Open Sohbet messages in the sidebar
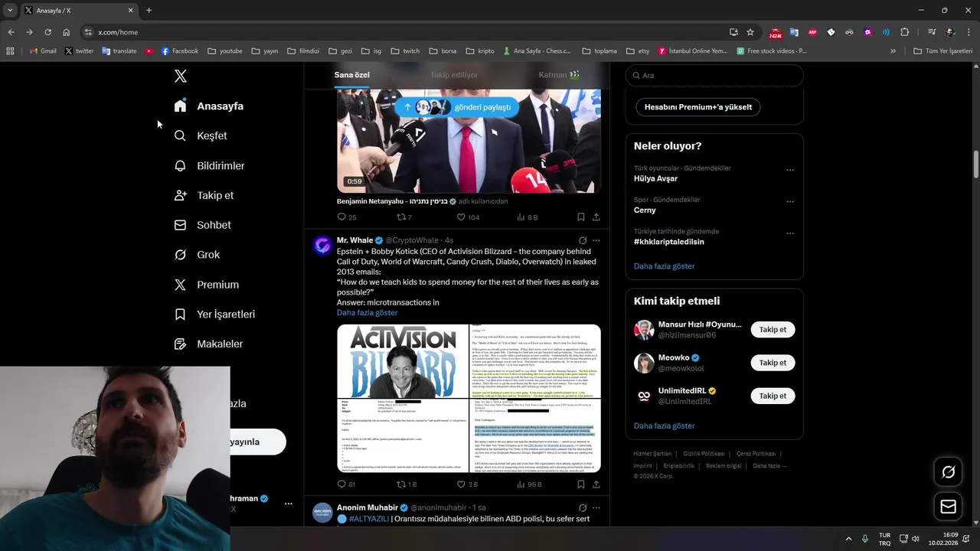Viewport: 980px width, 551px height. click(202, 225)
